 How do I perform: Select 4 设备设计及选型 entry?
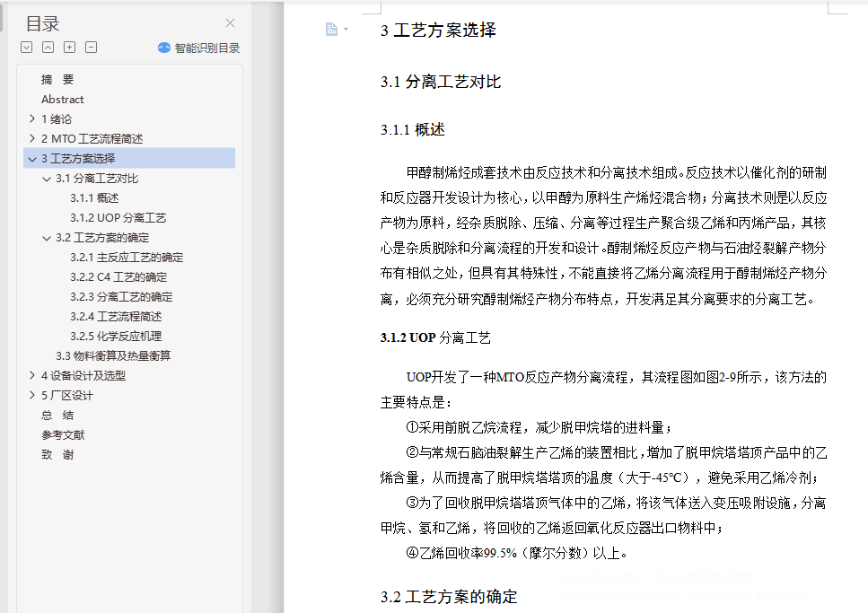tap(83, 376)
